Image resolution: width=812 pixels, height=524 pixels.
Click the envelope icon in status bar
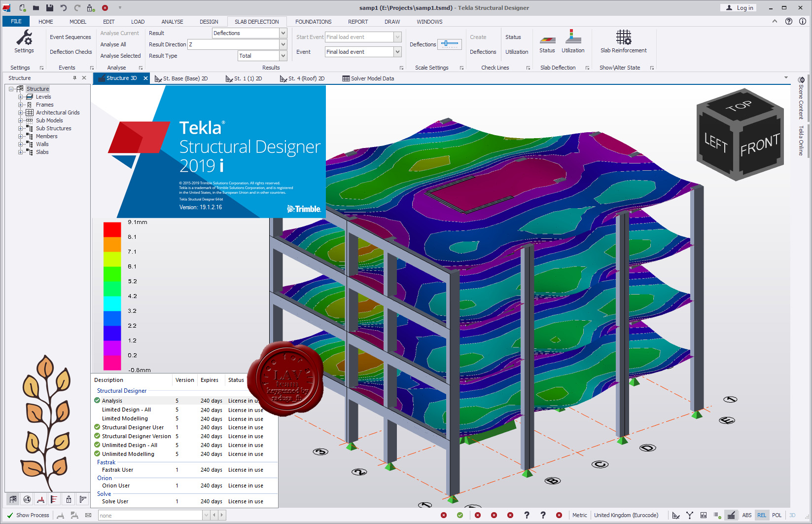pyautogui.click(x=88, y=515)
